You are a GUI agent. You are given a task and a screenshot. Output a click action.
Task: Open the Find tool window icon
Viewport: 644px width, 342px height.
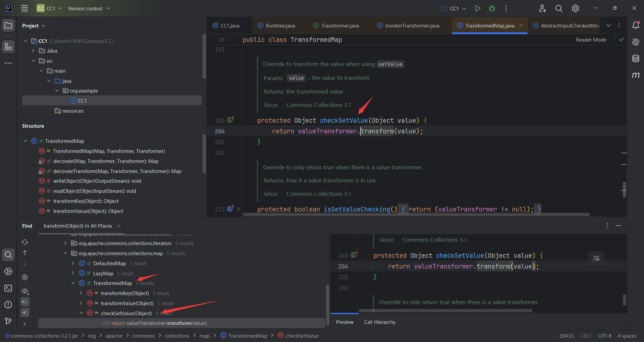point(8,255)
